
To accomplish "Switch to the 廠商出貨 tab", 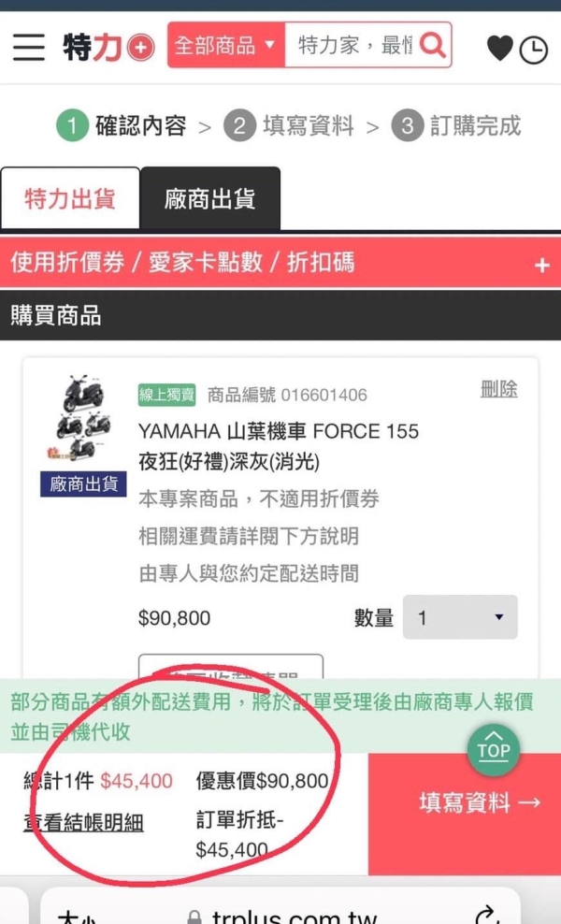I will click(x=209, y=198).
